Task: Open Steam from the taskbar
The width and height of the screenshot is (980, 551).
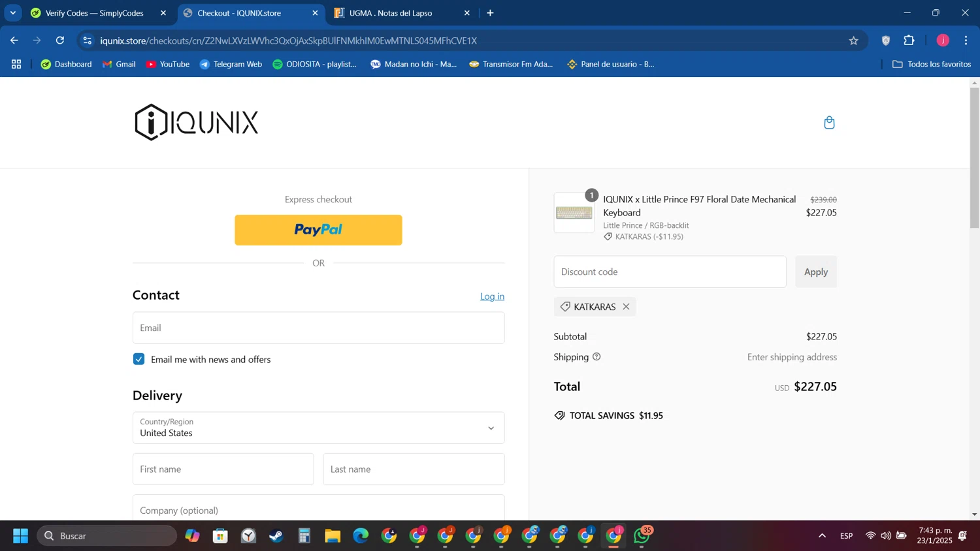Action: (x=276, y=536)
